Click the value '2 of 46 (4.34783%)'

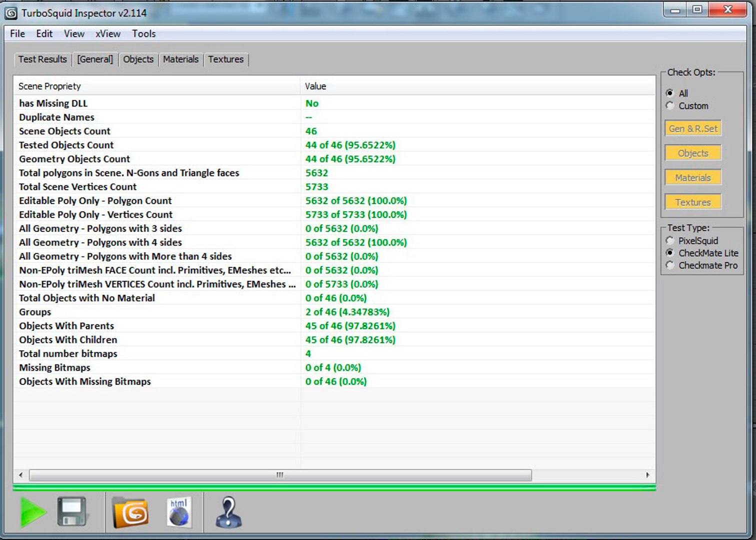347,312
